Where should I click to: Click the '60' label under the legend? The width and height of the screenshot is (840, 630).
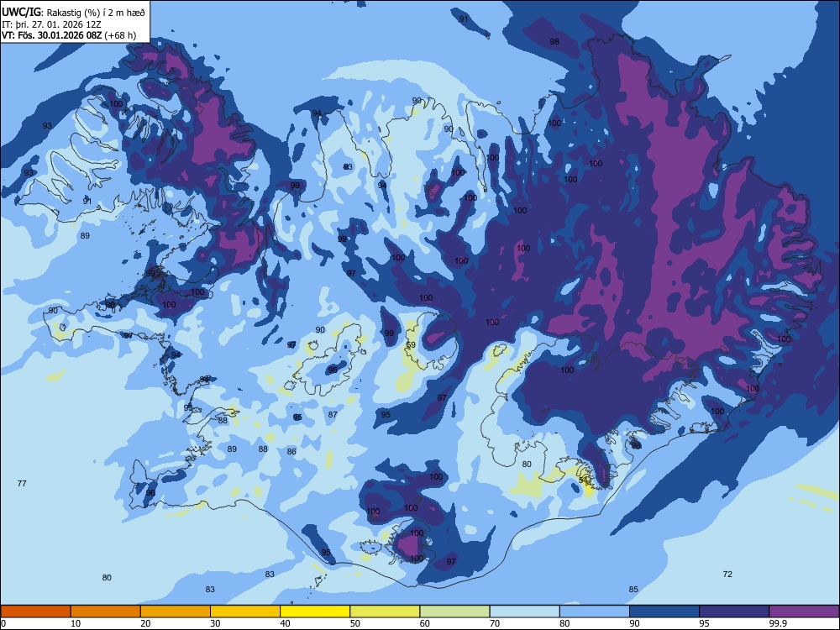425,623
